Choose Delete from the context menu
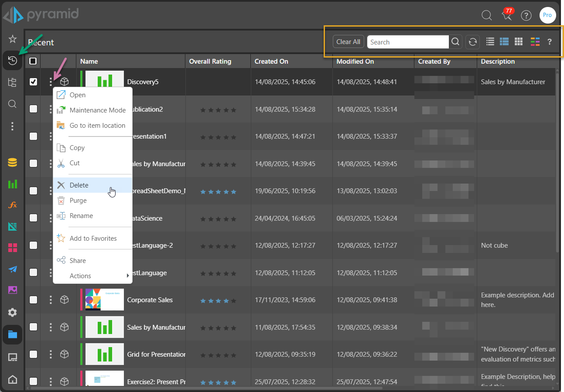Viewport: 564px width, 392px height. pos(79,185)
